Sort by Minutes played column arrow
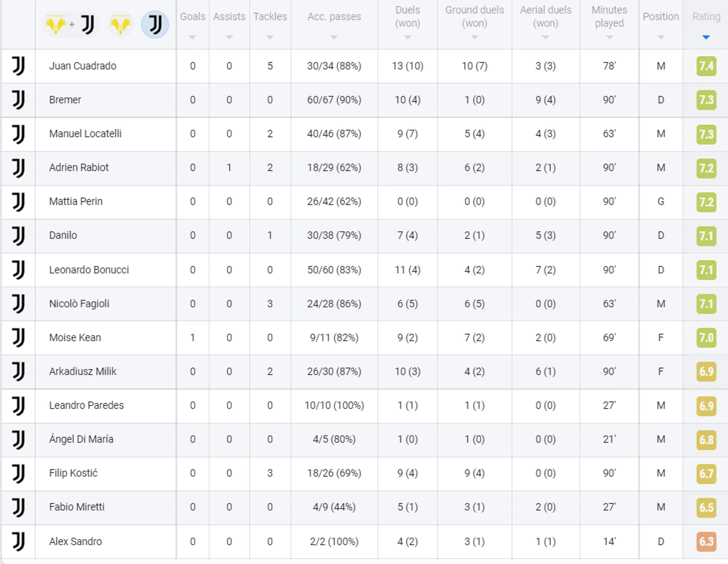This screenshot has height=564, width=728. [x=609, y=37]
